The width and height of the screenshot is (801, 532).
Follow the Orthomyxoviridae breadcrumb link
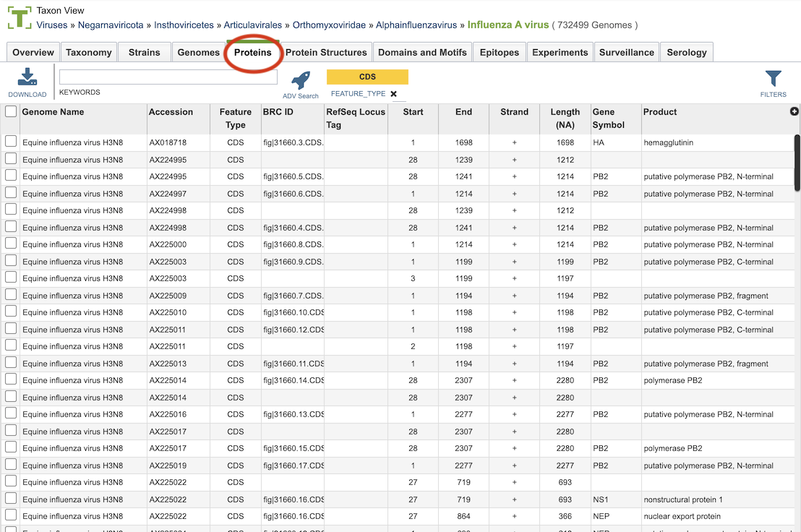click(x=329, y=25)
